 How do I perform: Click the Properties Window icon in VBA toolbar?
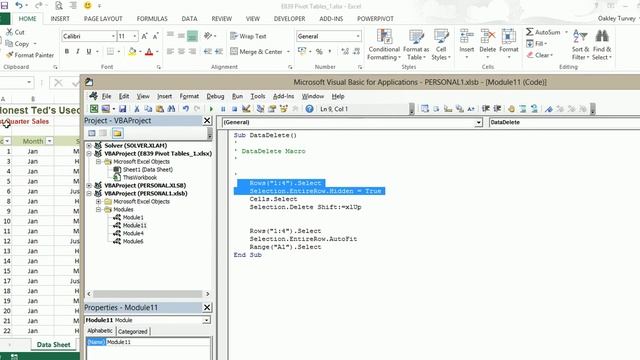[272, 109]
